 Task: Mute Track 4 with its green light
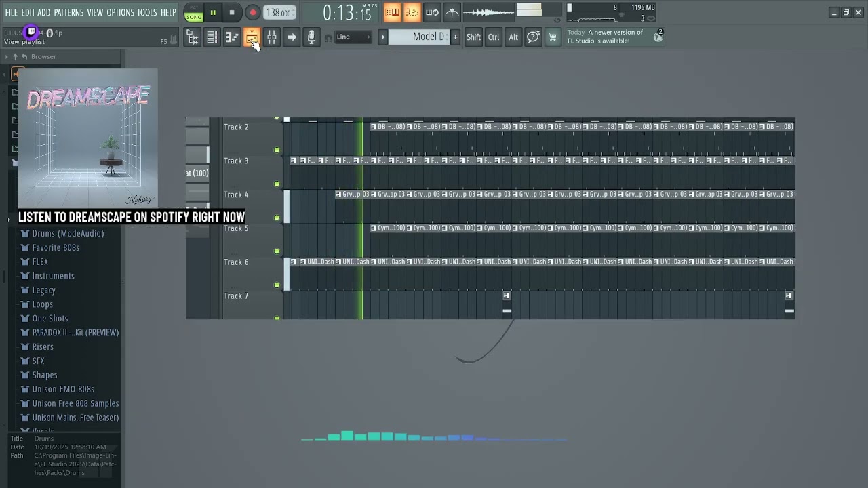[277, 218]
